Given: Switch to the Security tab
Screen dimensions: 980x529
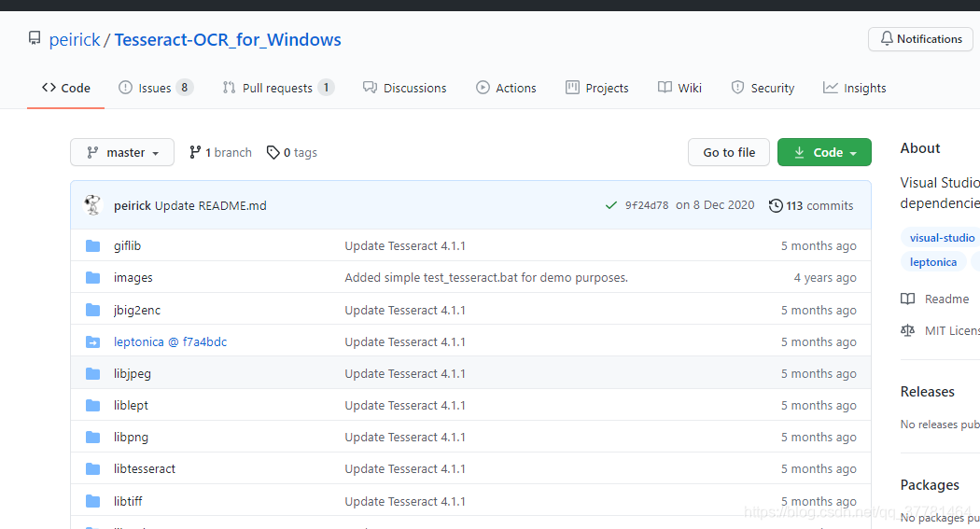Looking at the screenshot, I should click(x=763, y=88).
